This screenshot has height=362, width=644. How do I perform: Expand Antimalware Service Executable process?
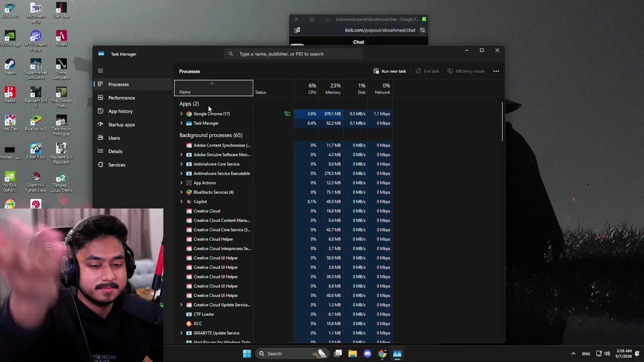pos(181,173)
